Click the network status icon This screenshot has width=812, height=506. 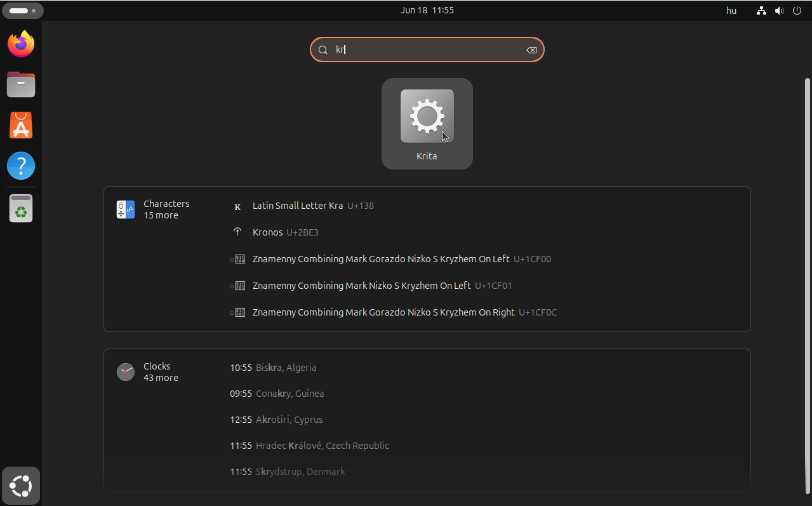(x=761, y=11)
